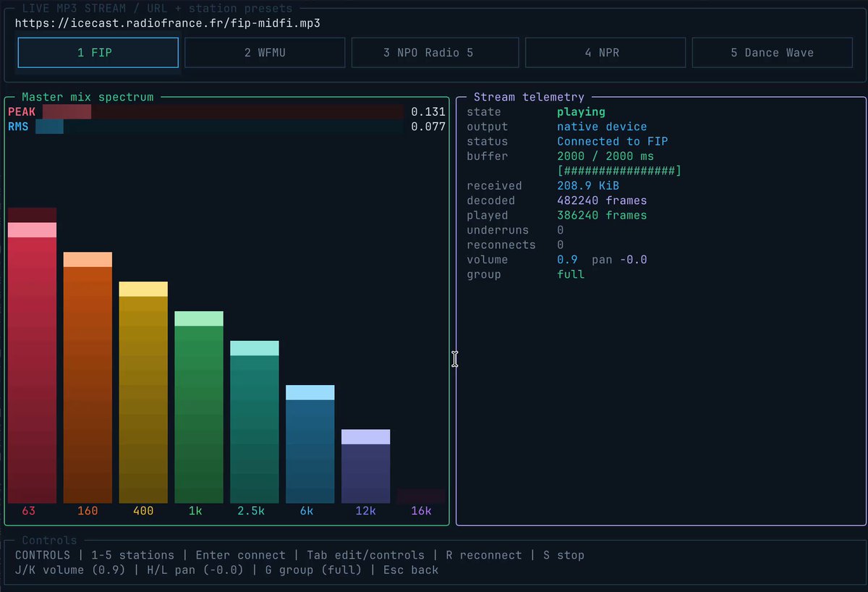Image resolution: width=868 pixels, height=592 pixels.
Task: Click the 'Connected to FIP' status text
Action: click(612, 141)
